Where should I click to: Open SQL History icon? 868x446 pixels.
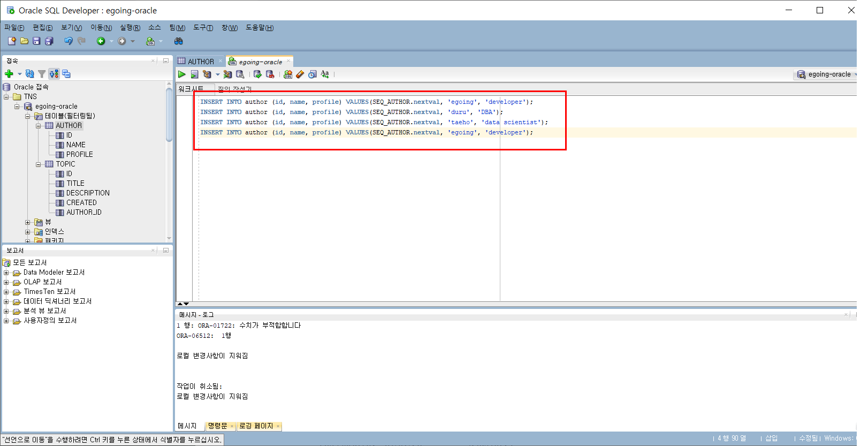tap(313, 74)
